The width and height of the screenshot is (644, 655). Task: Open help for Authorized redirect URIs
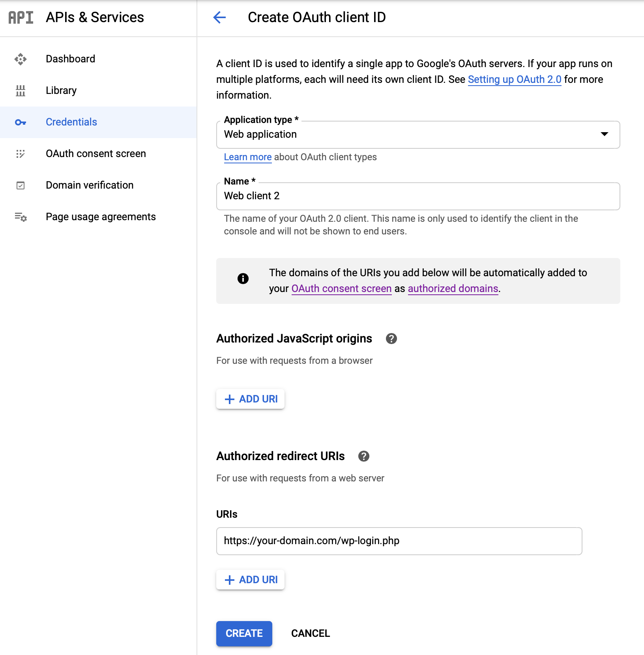[363, 456]
